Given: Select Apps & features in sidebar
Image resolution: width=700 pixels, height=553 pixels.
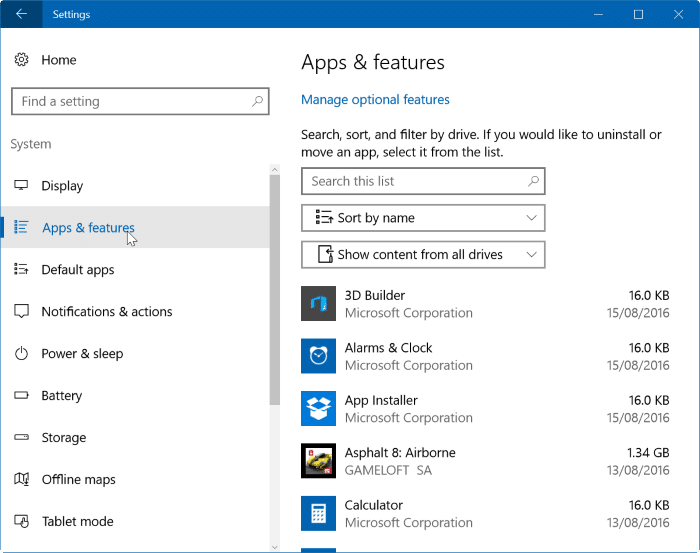Looking at the screenshot, I should click(135, 227).
